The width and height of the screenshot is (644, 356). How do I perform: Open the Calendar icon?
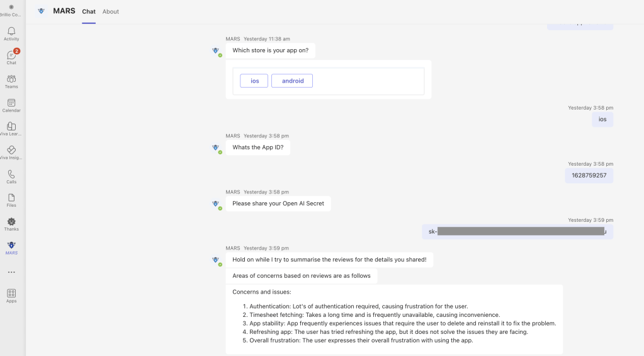point(11,104)
